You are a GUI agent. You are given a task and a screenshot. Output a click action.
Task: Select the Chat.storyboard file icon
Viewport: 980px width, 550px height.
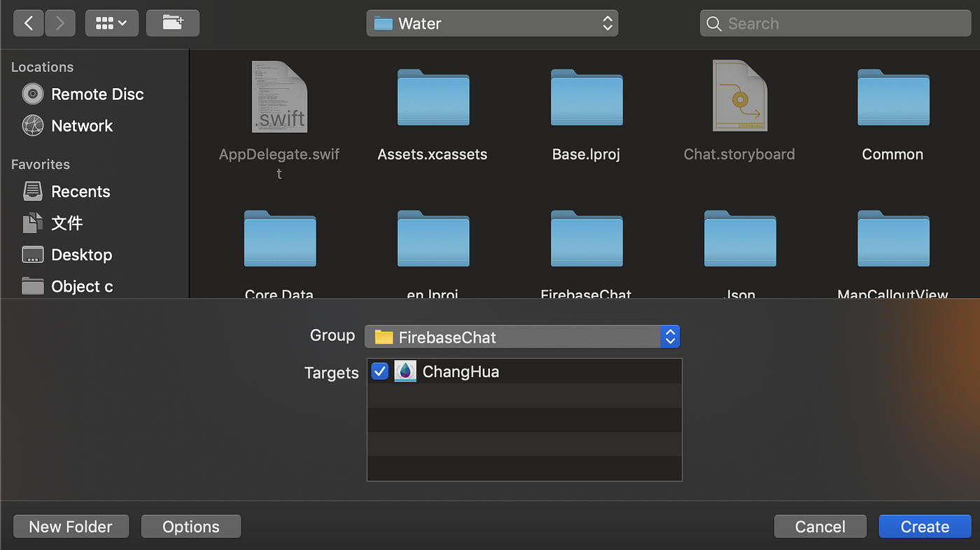pyautogui.click(x=740, y=96)
